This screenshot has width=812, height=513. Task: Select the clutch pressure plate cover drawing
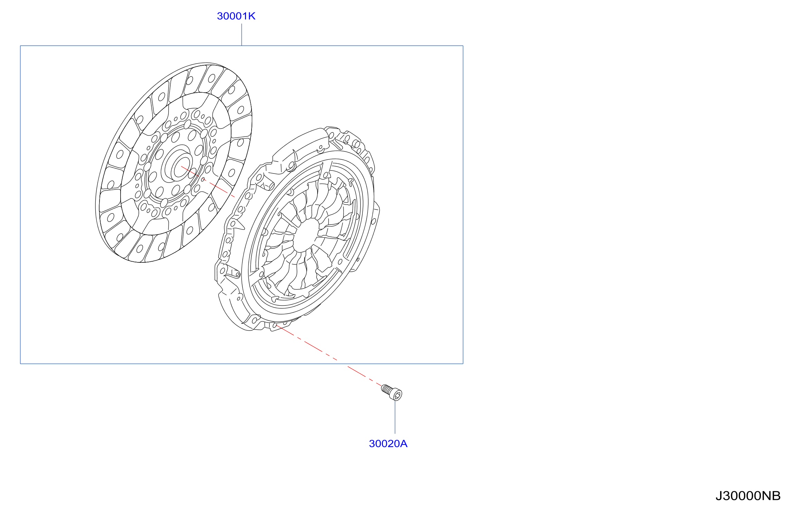(297, 229)
